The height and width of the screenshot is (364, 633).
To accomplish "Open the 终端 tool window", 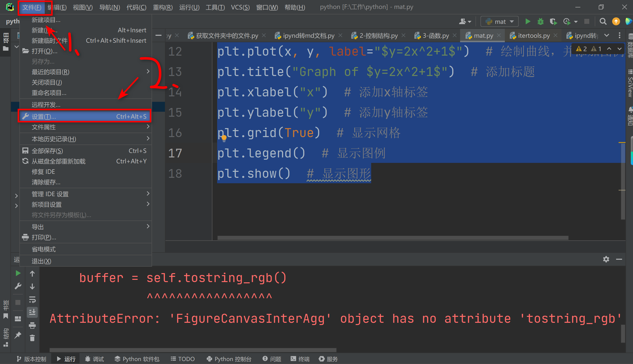I will coord(300,359).
